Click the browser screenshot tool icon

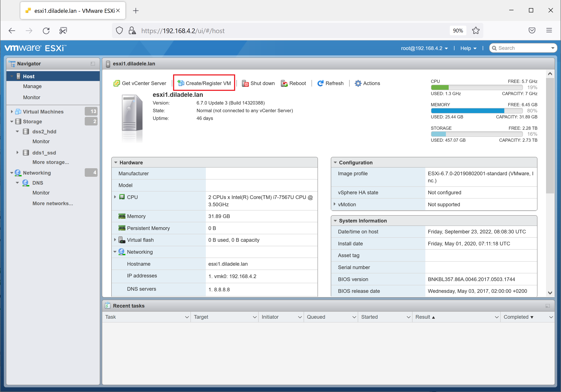(x=63, y=31)
